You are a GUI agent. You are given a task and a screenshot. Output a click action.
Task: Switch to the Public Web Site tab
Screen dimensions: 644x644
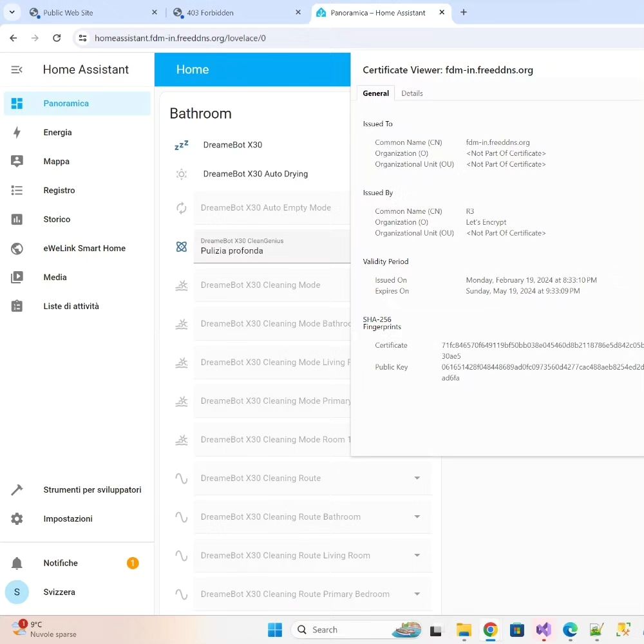pyautogui.click(x=94, y=13)
